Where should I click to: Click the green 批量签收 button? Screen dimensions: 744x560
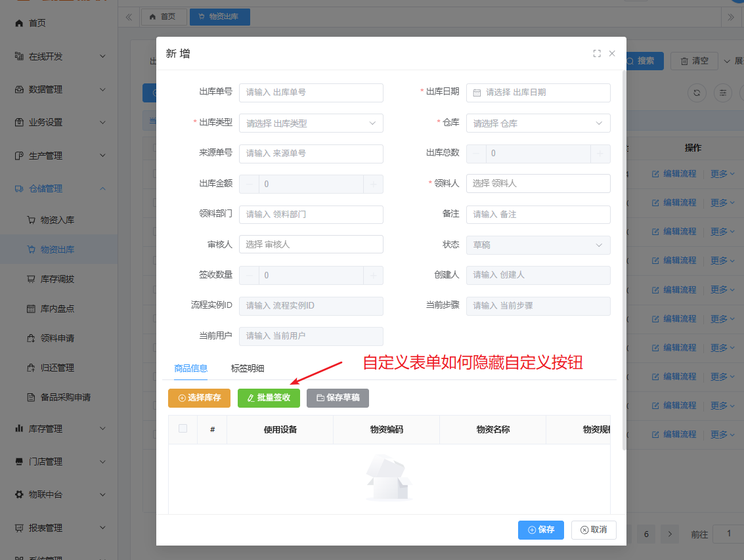coord(269,398)
